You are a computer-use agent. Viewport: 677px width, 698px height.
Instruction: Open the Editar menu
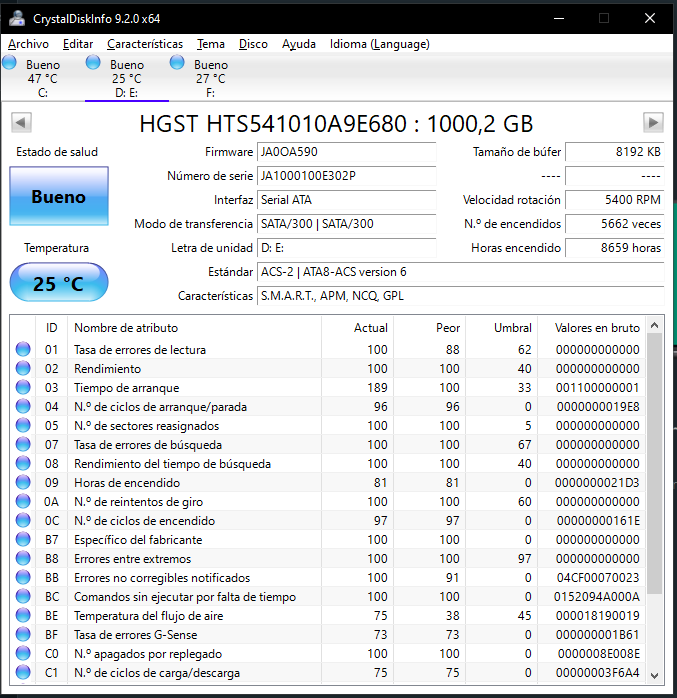tap(78, 44)
